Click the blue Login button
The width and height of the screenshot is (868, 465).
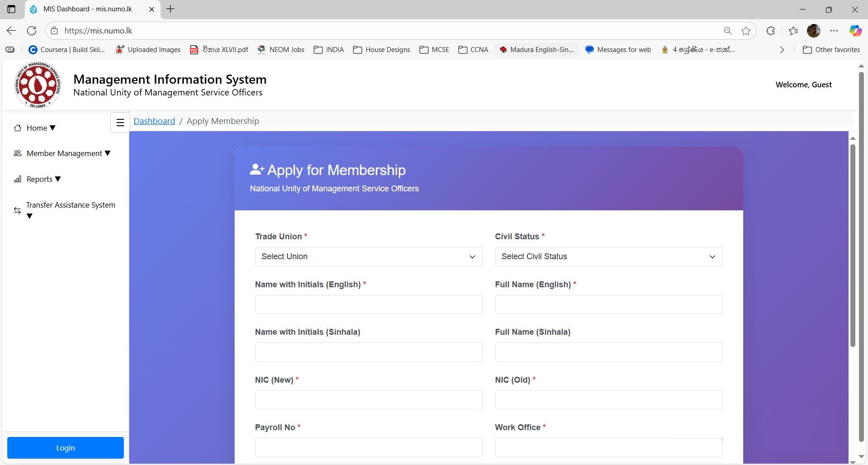click(x=66, y=448)
